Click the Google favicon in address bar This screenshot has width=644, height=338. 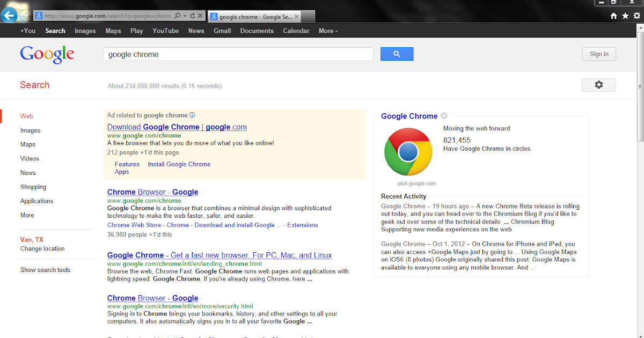pos(39,16)
